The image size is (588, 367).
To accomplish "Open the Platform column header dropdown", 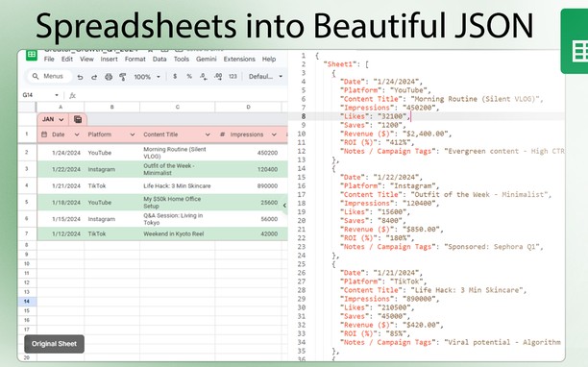I will [132, 135].
